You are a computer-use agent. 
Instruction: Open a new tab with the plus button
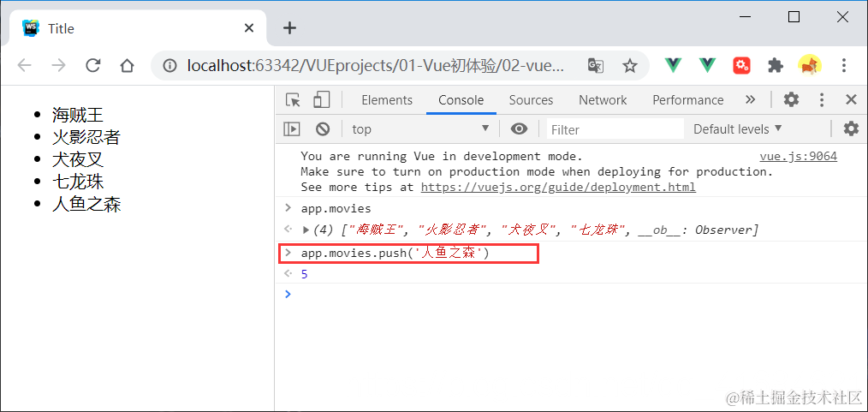click(289, 28)
